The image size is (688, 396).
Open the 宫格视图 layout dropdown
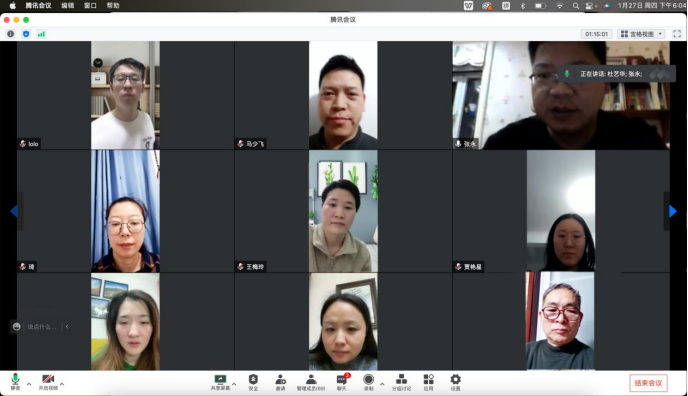point(641,34)
